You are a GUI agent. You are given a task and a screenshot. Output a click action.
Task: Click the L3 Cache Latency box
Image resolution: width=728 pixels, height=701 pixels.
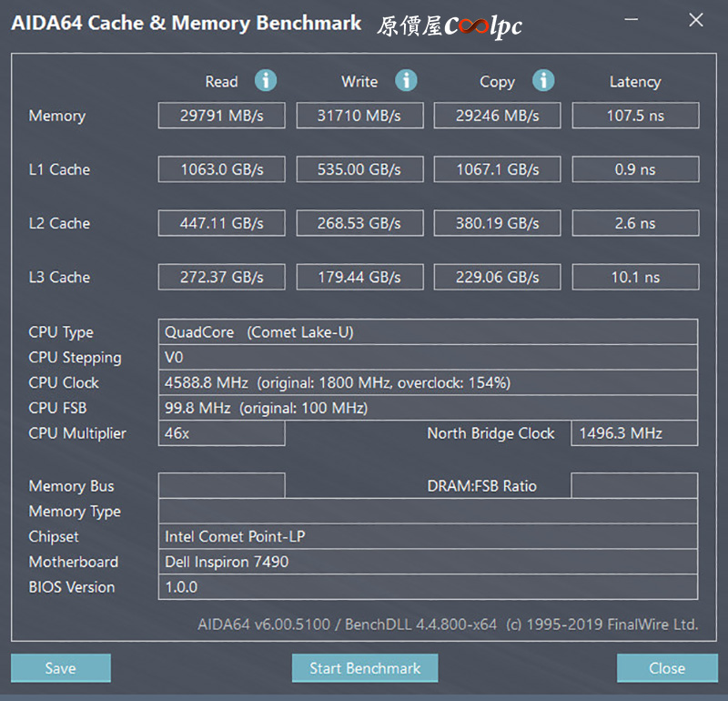click(x=635, y=277)
